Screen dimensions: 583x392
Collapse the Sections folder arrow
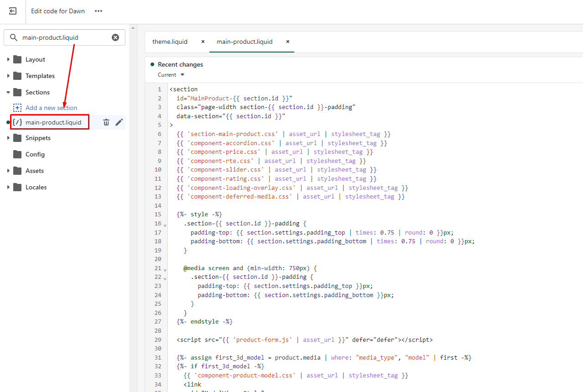pos(8,92)
